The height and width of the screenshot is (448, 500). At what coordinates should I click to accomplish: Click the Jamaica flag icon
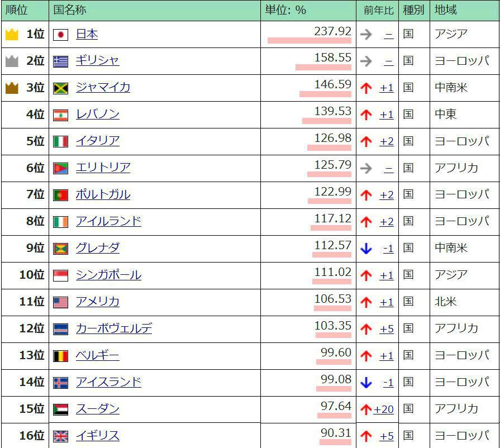tap(60, 88)
